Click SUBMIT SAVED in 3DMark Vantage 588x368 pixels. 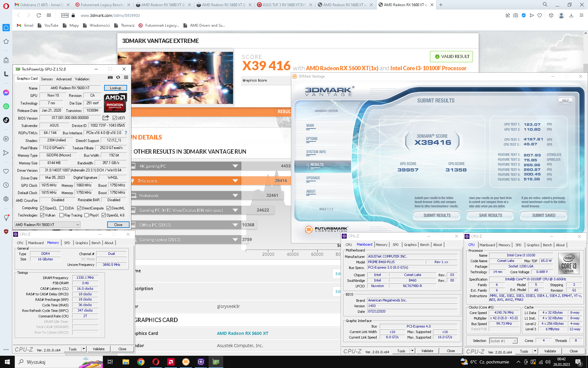[x=544, y=216]
